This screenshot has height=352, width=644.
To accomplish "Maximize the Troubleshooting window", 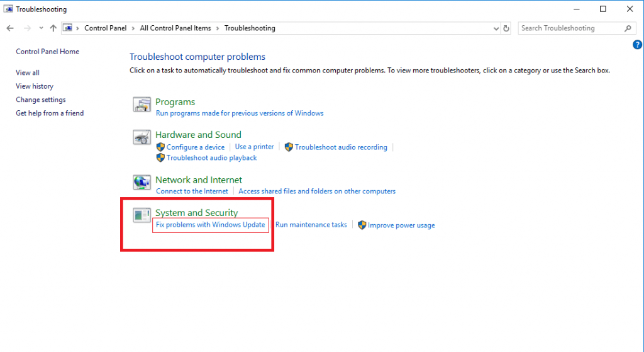I will click(603, 9).
